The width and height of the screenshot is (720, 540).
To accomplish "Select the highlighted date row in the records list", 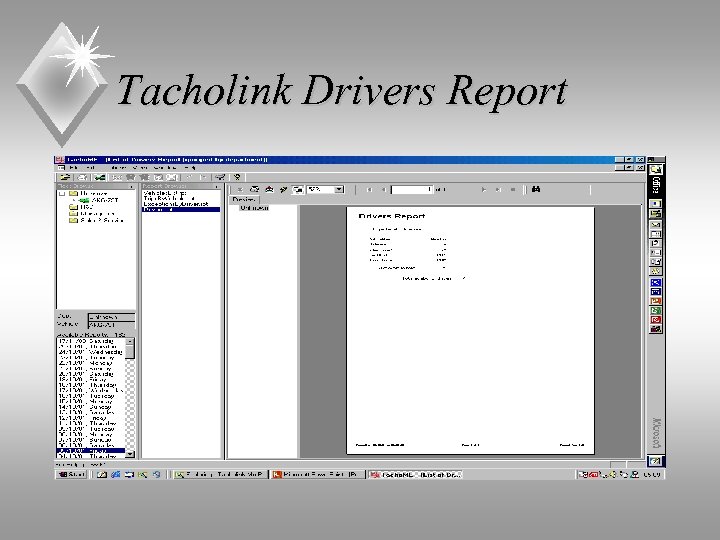I will point(91,451).
